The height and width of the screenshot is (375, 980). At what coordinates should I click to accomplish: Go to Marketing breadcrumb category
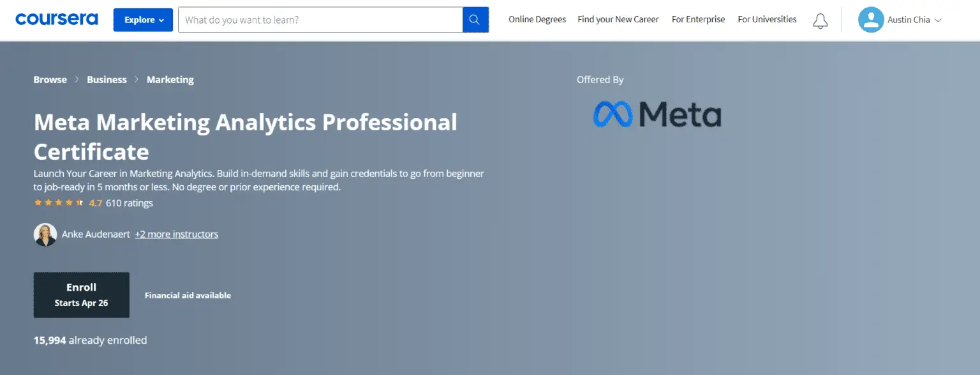[x=170, y=79]
